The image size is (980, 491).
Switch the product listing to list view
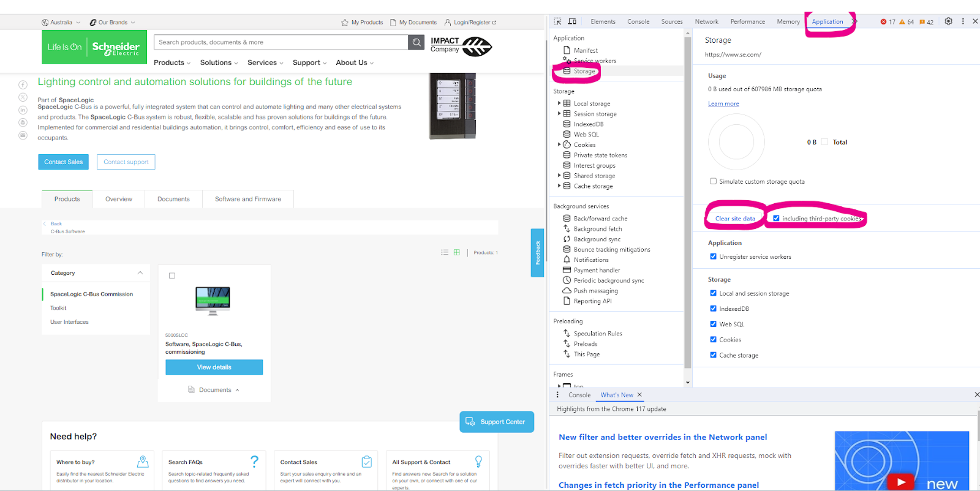[445, 252]
